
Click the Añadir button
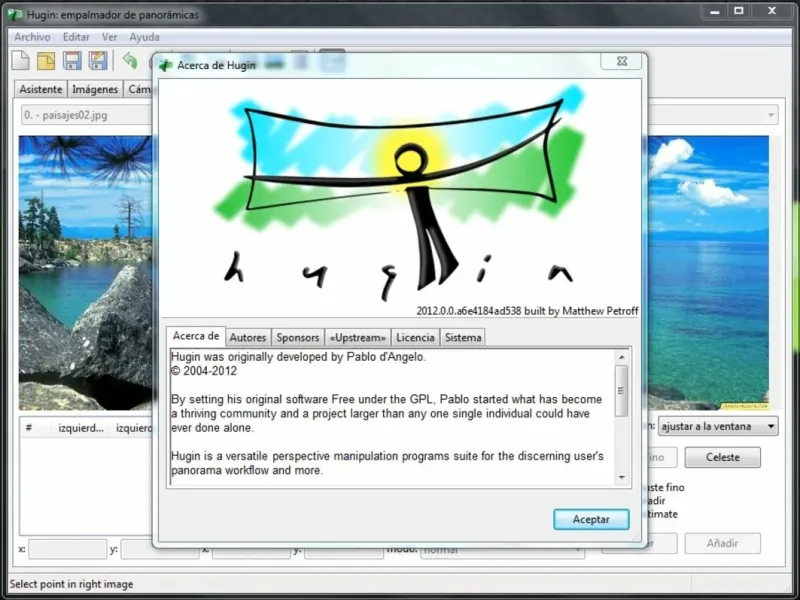tap(722, 543)
